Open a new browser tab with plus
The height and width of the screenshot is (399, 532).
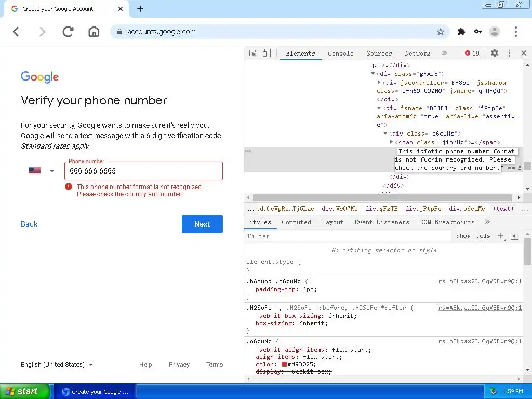tap(140, 9)
